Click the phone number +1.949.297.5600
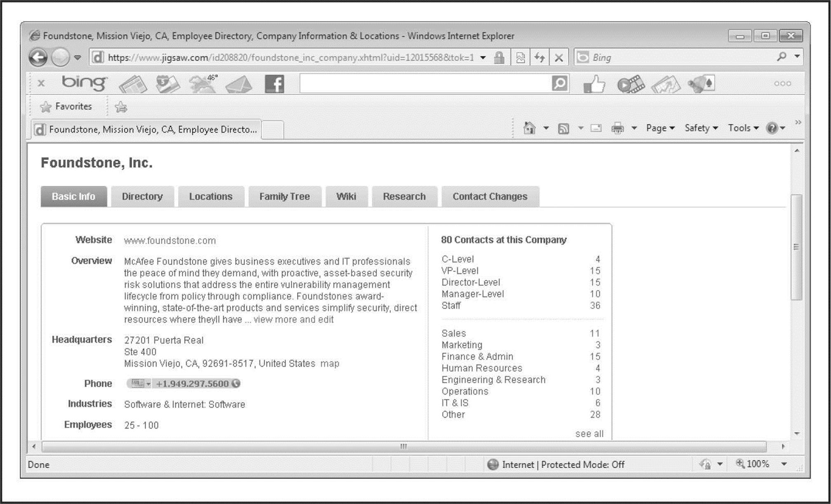 tap(192, 384)
